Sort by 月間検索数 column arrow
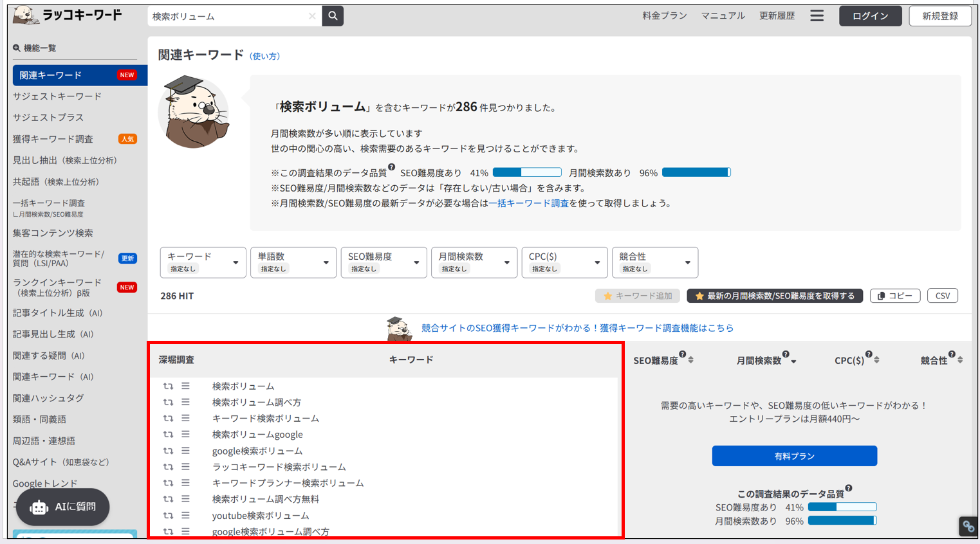Viewport: 980px width, 544px height. pos(793,361)
